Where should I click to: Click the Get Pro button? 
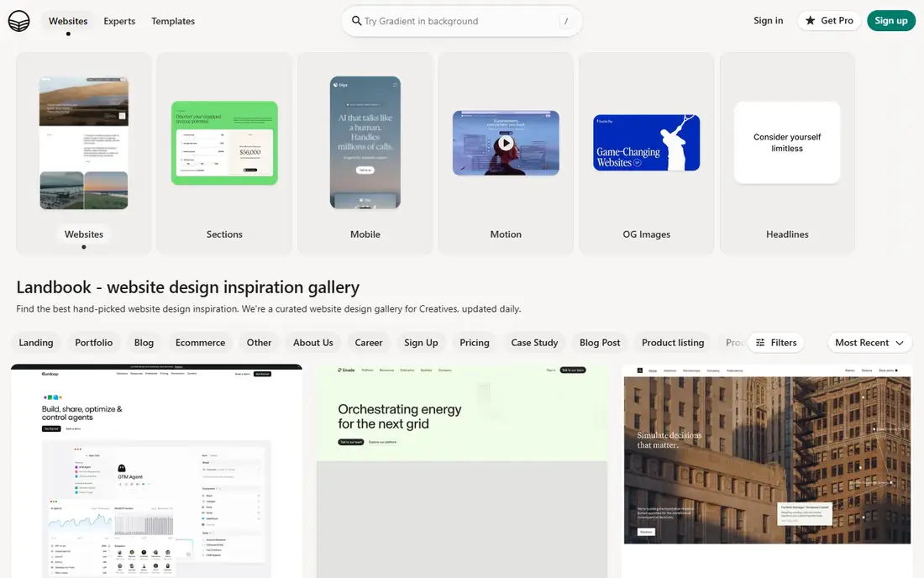(829, 21)
